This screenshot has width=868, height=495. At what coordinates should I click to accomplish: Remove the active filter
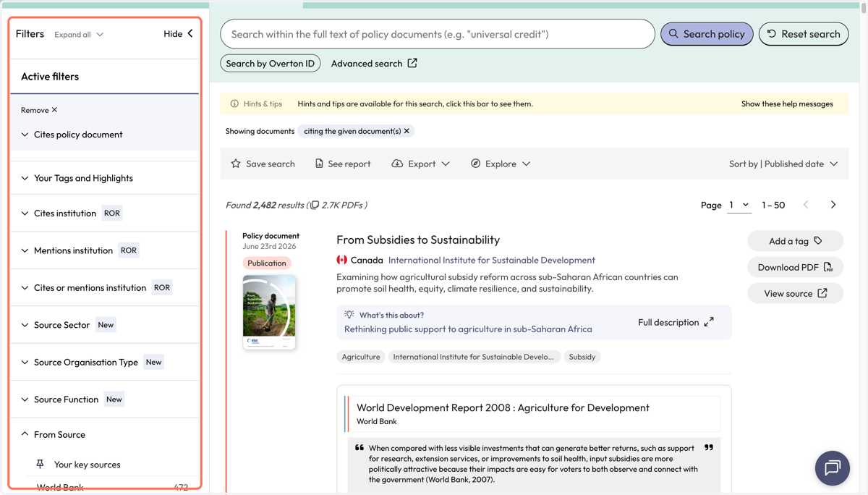[39, 110]
